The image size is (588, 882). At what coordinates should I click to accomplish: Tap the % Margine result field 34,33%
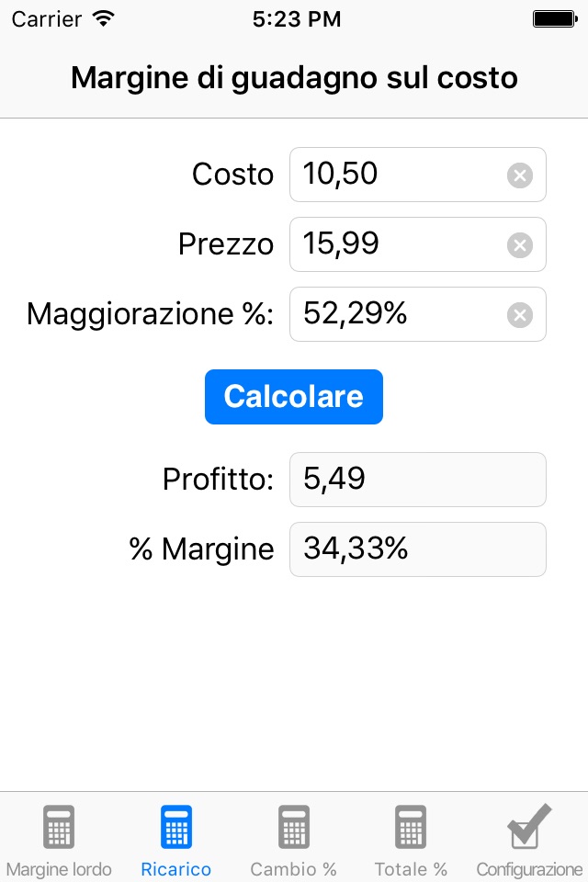[418, 549]
